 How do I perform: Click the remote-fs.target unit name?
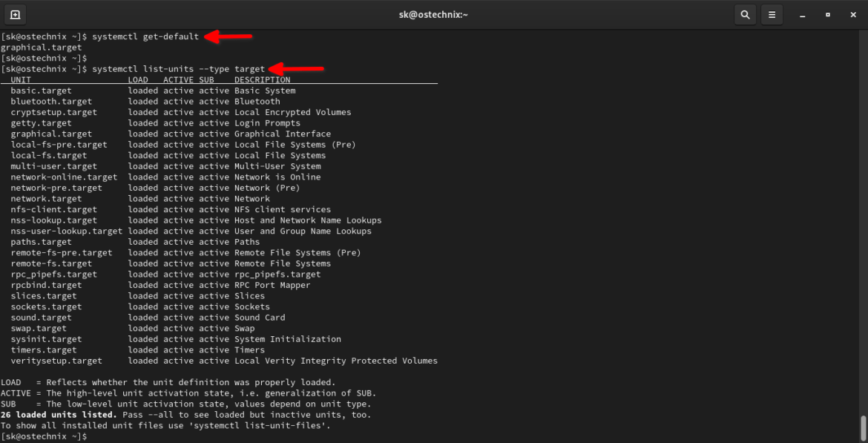[51, 263]
